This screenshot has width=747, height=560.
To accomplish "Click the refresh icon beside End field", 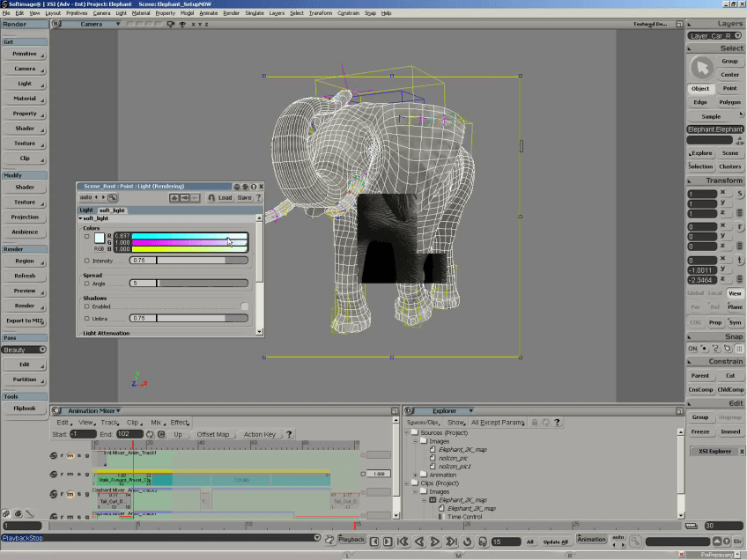I will pos(150,434).
